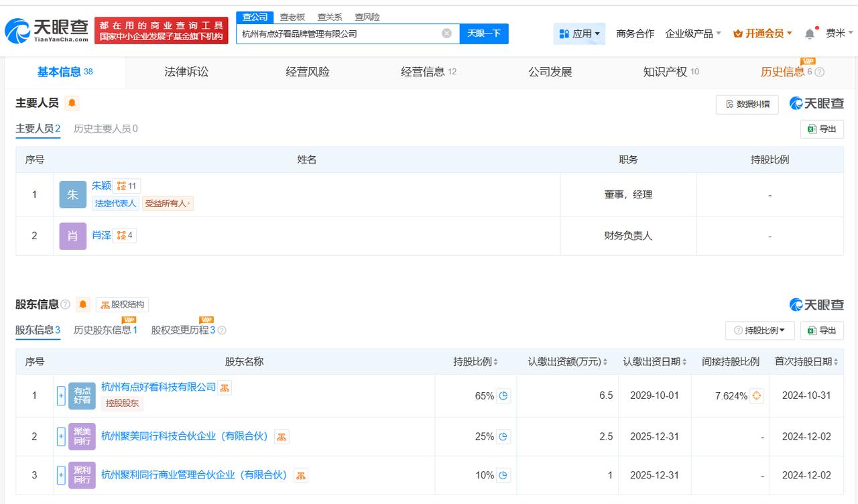Select the 查老板 search tab
This screenshot has height=504, width=858.
tap(292, 17)
